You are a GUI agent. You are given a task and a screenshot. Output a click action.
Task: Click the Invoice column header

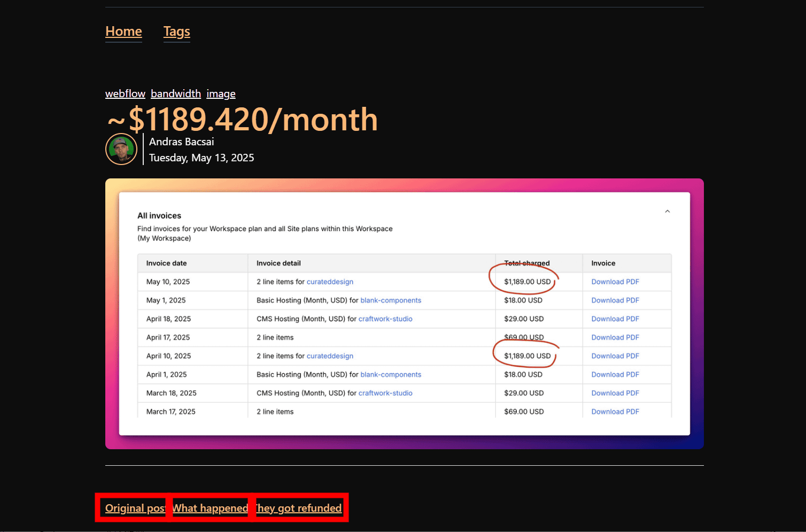(x=603, y=263)
